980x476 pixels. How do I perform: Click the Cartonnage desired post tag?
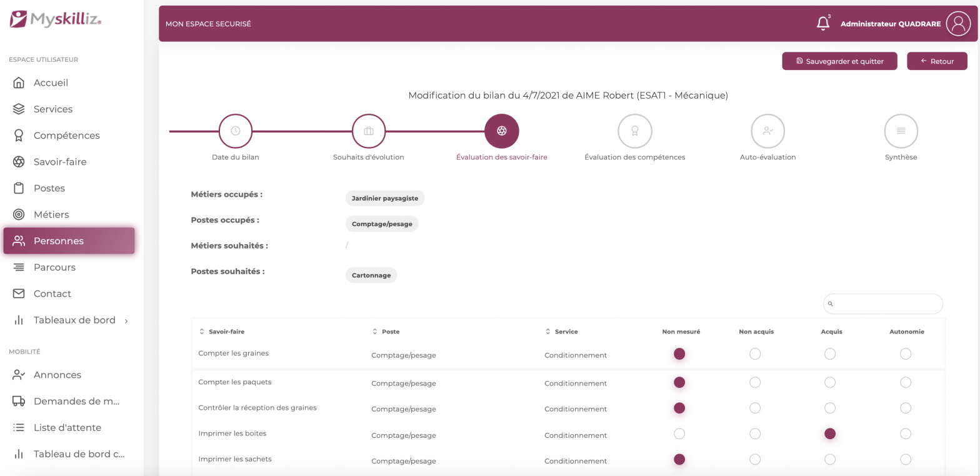pyautogui.click(x=371, y=275)
